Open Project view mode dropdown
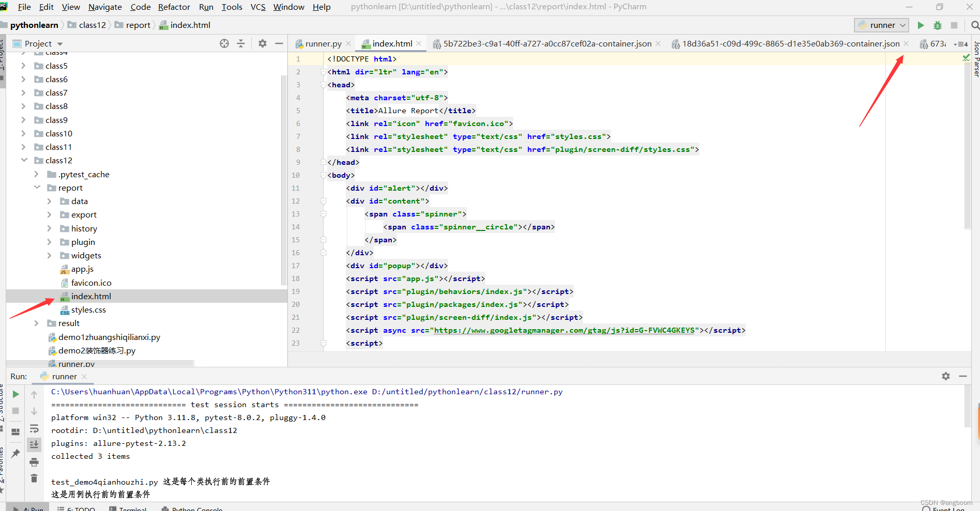The width and height of the screenshot is (980, 511). point(60,44)
